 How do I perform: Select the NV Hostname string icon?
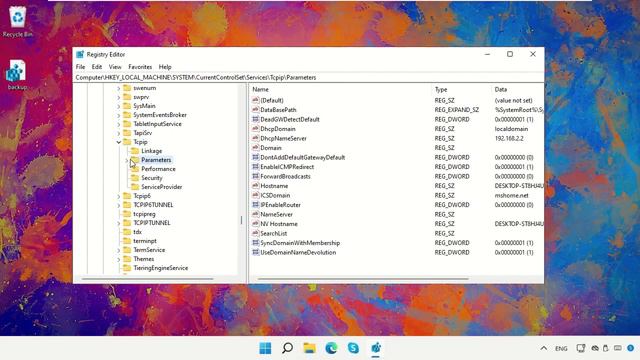[256, 224]
